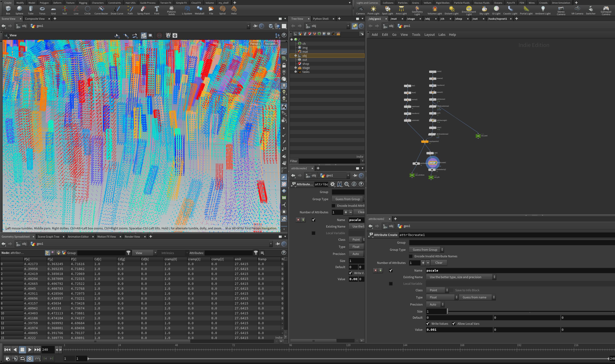The height and width of the screenshot is (364, 615).
Task: Add a VR Camera
Action: 577,10
